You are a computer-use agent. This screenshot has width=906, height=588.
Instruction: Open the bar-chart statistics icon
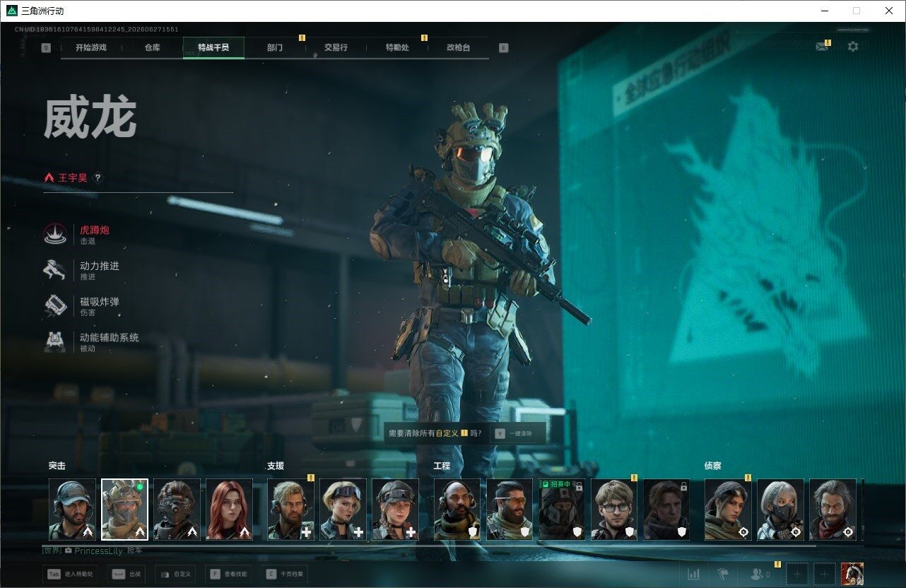tap(694, 575)
